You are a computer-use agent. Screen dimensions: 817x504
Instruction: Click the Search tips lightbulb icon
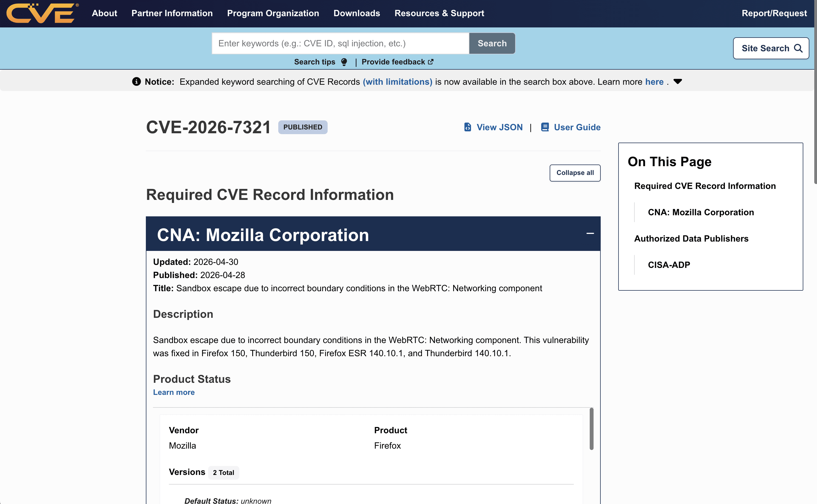(x=344, y=62)
